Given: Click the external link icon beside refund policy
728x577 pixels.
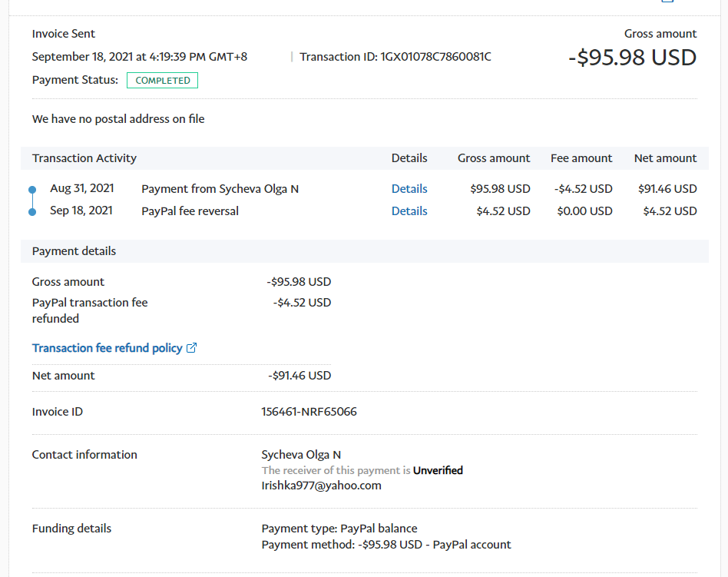Looking at the screenshot, I should coord(192,348).
